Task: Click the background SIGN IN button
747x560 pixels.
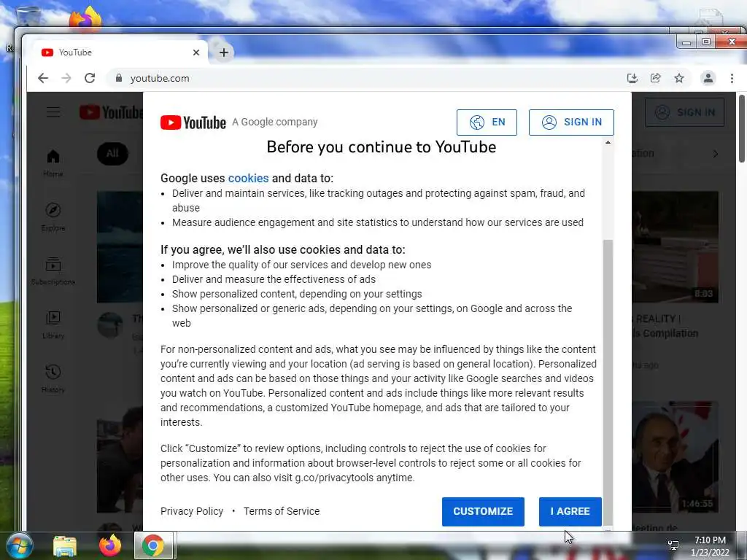Action: pos(684,112)
